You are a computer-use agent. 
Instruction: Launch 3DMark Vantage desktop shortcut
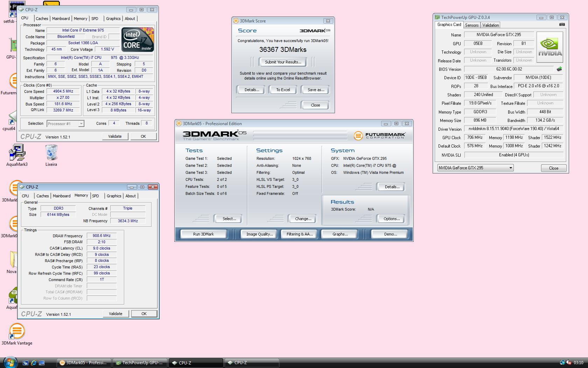17,334
